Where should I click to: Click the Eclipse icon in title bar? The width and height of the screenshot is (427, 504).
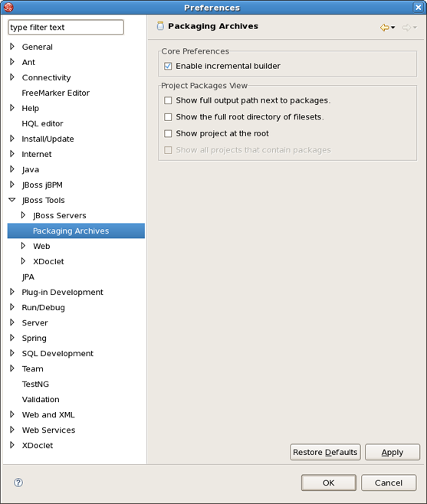[x=8, y=7]
